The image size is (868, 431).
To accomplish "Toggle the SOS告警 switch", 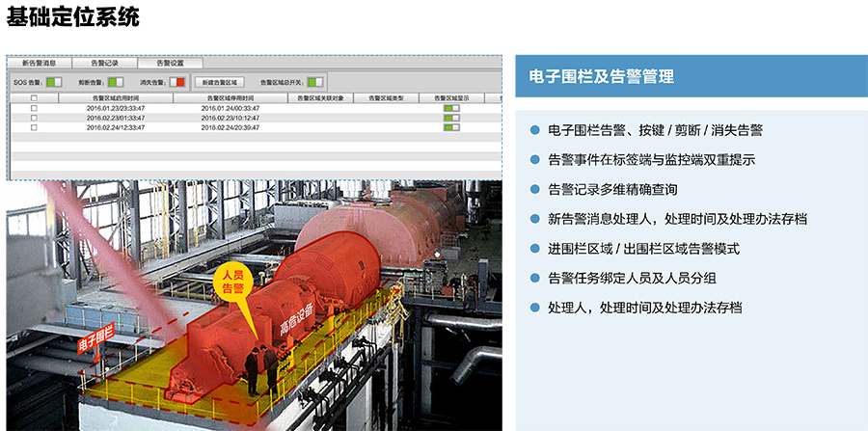I will point(54,82).
